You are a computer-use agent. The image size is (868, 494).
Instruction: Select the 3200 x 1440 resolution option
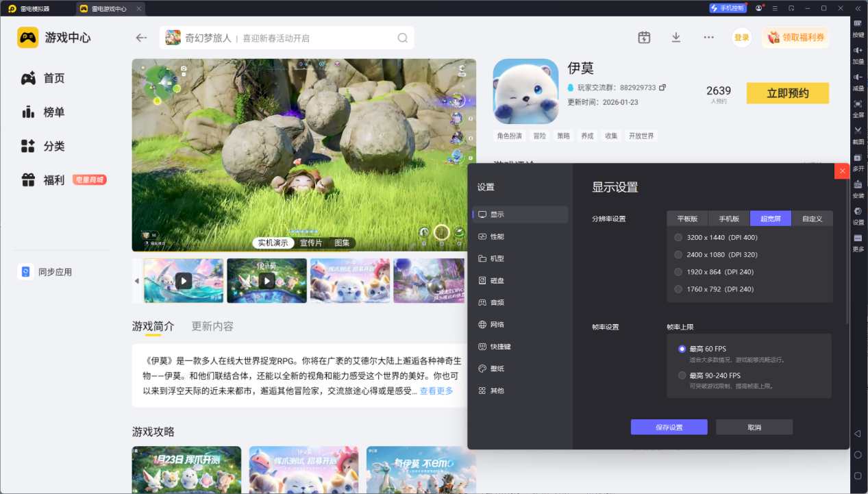678,238
